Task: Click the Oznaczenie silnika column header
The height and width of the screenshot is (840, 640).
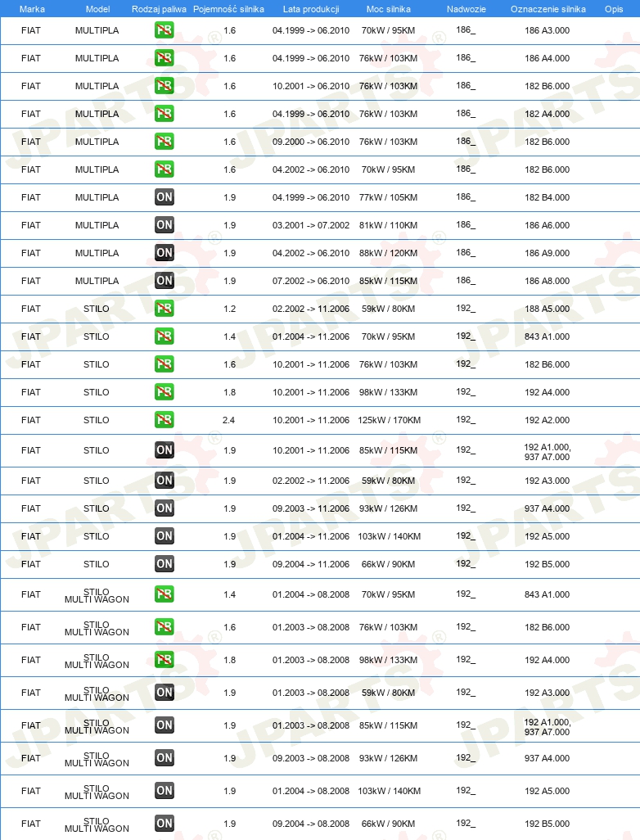Action: coord(548,9)
